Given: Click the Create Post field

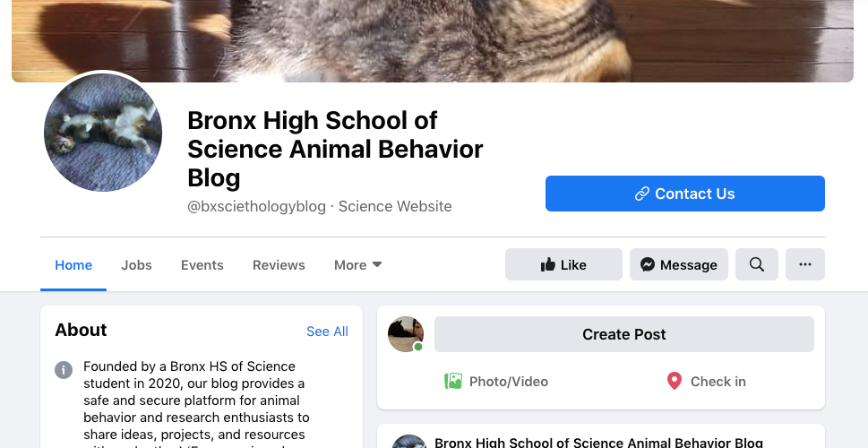Looking at the screenshot, I should click(623, 334).
